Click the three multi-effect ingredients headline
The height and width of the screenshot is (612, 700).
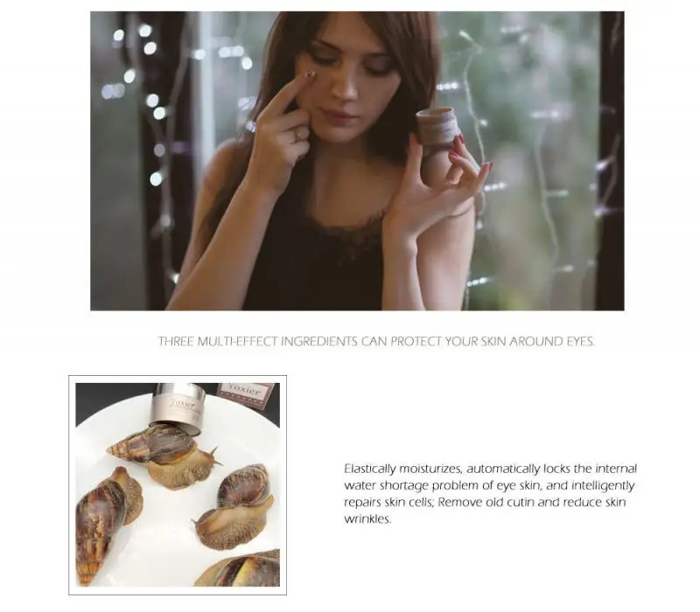[x=377, y=342]
